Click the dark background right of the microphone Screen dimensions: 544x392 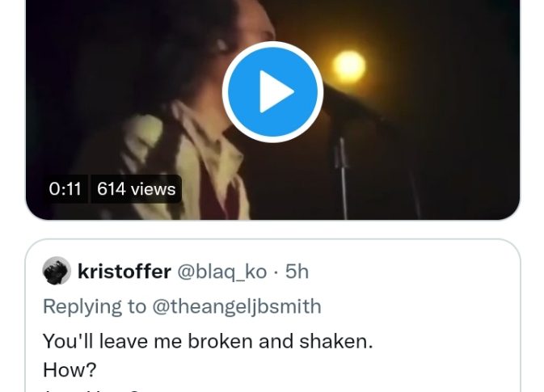(x=461, y=121)
